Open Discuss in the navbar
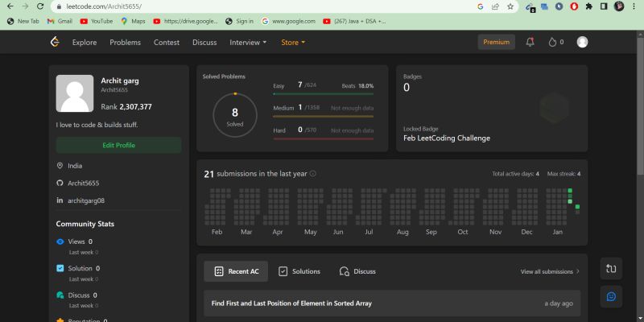 click(204, 43)
